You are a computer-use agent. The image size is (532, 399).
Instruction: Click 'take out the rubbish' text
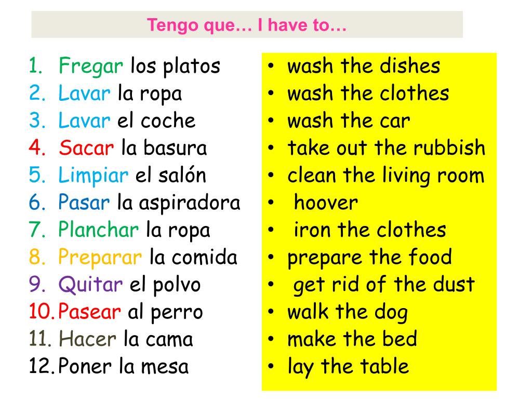pyautogui.click(x=387, y=148)
